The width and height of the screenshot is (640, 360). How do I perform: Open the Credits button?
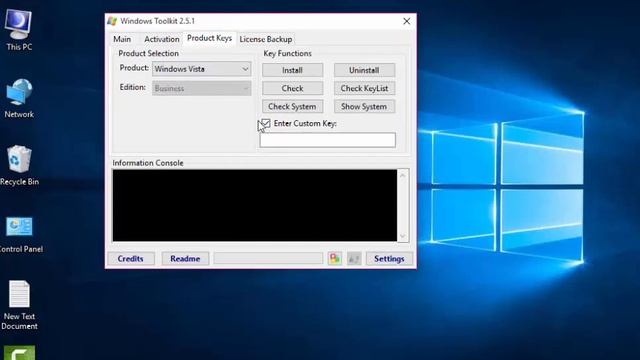[x=131, y=259]
